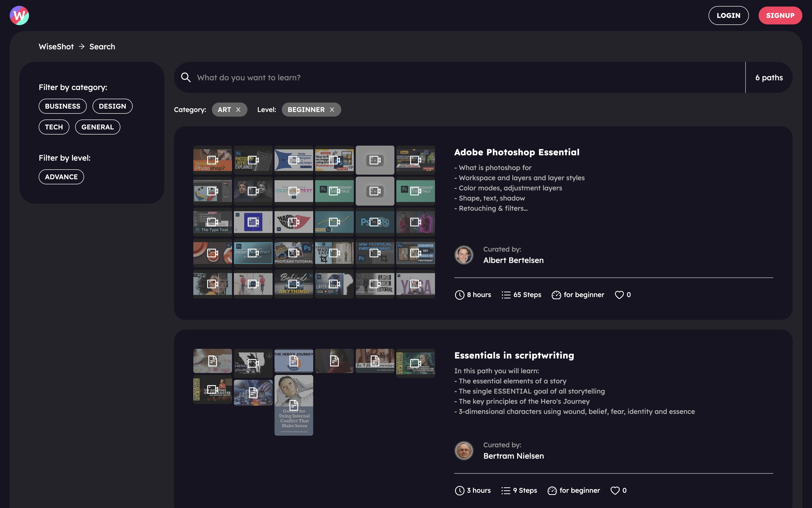
Task: Open Bertram Nielsen's avatar
Action: (464, 450)
